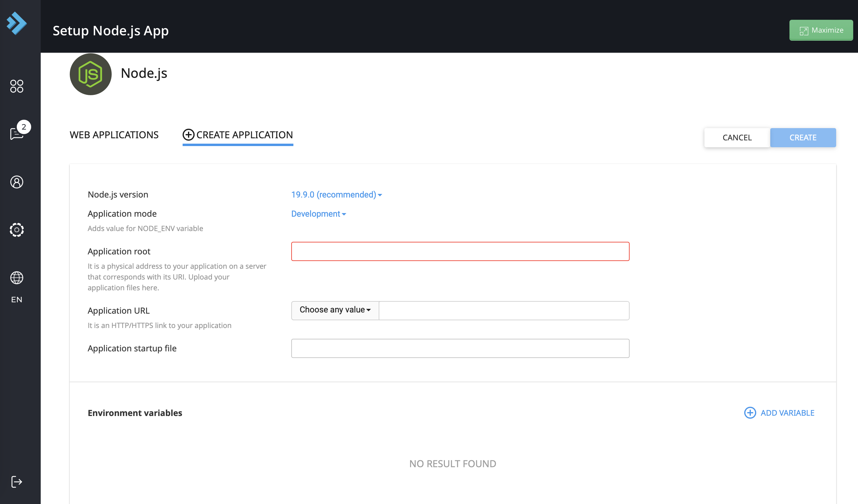858x504 pixels.
Task: Open the Application mode Development dropdown
Action: click(x=319, y=214)
